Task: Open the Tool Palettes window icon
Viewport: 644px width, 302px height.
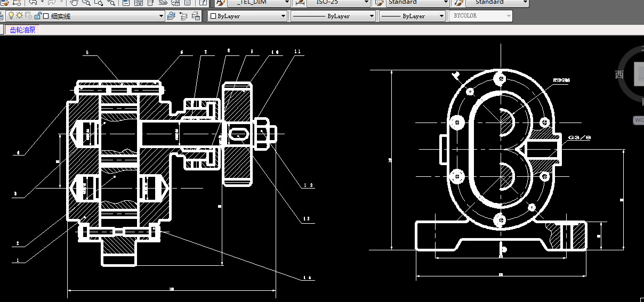Action: pyautogui.click(x=150, y=3)
